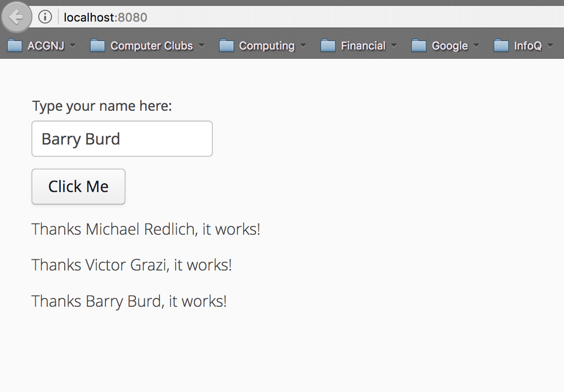Expand the ACGNJ folder dropdown arrow

tap(73, 45)
